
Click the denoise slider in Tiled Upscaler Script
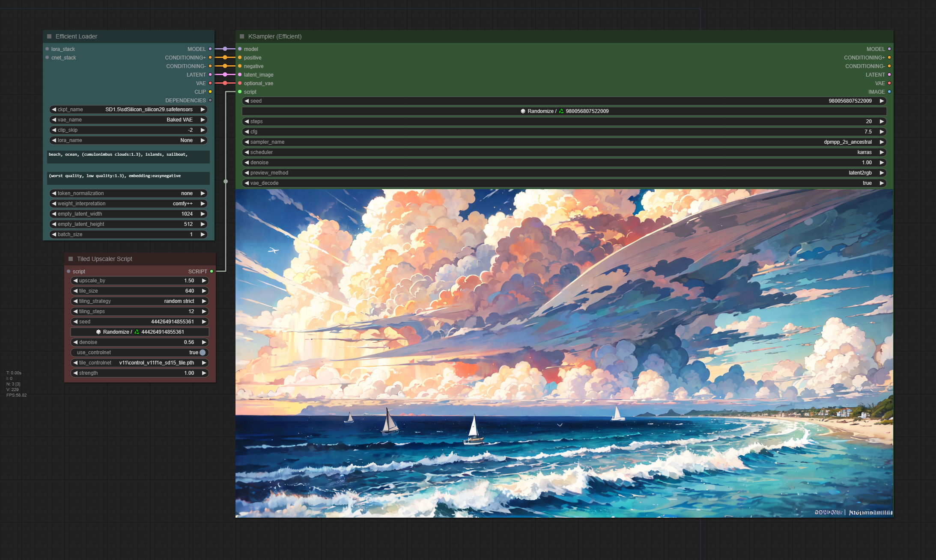point(140,342)
